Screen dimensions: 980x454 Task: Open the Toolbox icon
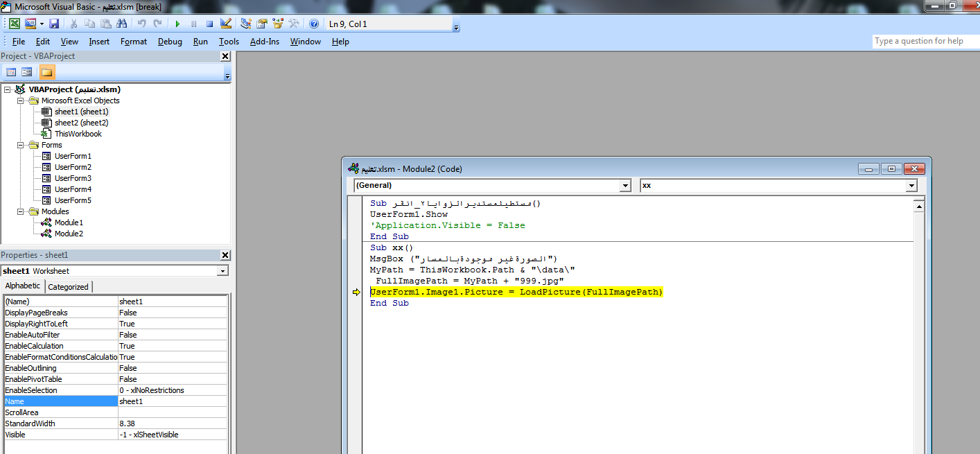294,24
